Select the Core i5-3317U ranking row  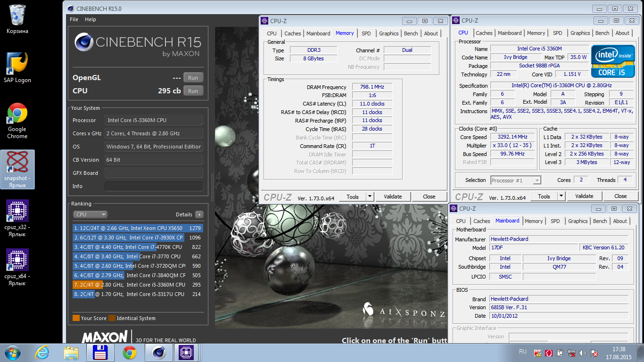tap(138, 294)
